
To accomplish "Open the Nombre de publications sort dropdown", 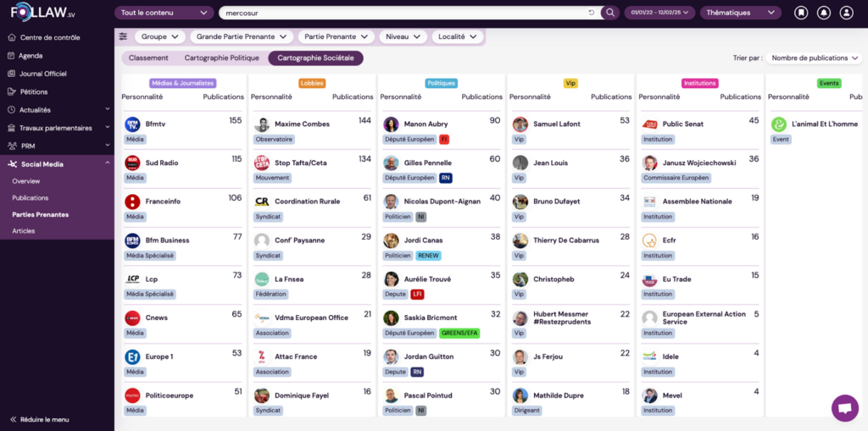I will pos(813,58).
